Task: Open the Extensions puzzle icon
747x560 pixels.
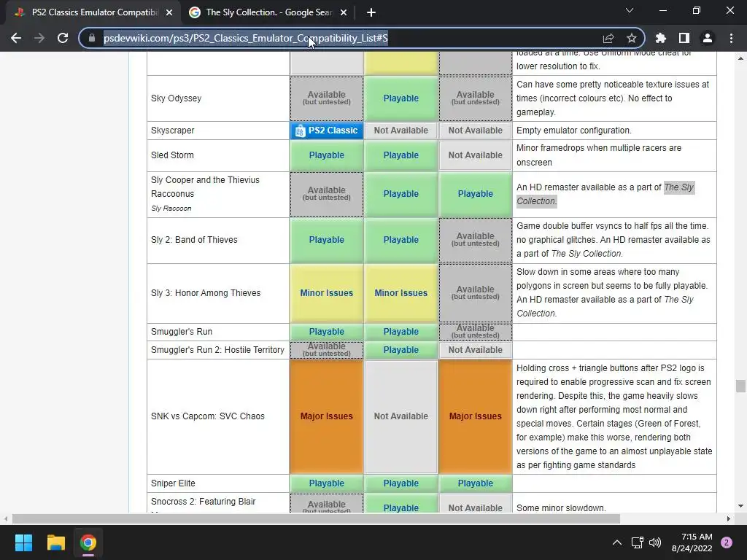Action: [x=661, y=38]
